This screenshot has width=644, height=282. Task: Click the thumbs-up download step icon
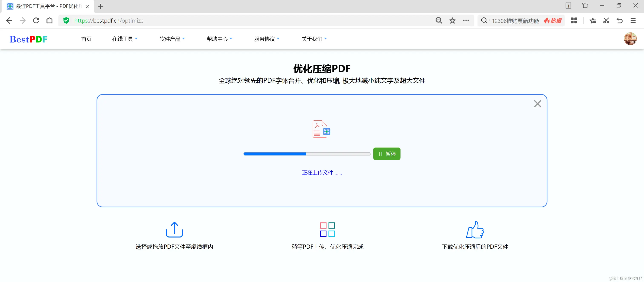click(475, 230)
